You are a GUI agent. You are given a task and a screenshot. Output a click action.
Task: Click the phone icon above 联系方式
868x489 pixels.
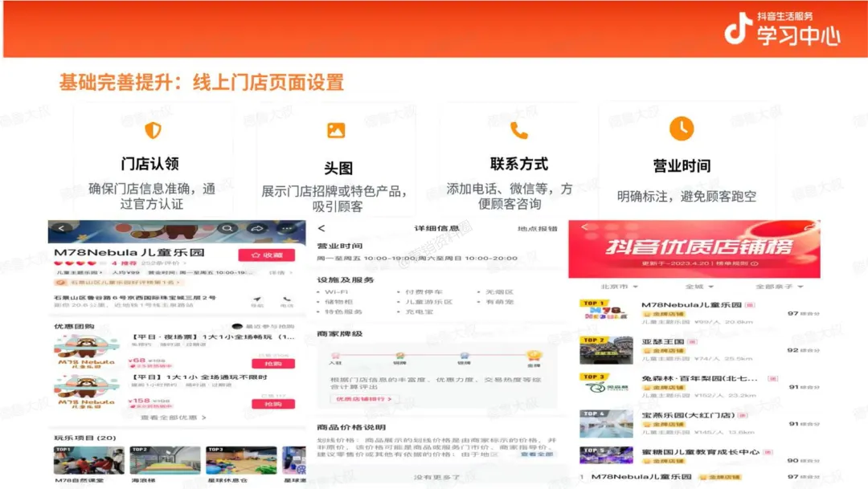(518, 131)
